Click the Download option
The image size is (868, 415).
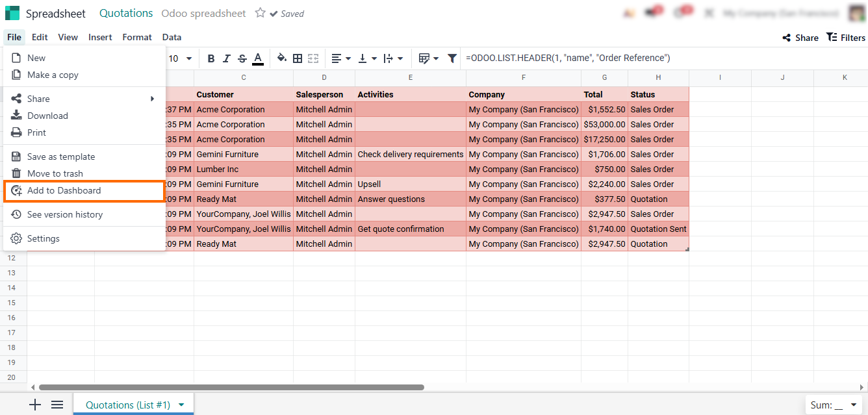(x=47, y=116)
